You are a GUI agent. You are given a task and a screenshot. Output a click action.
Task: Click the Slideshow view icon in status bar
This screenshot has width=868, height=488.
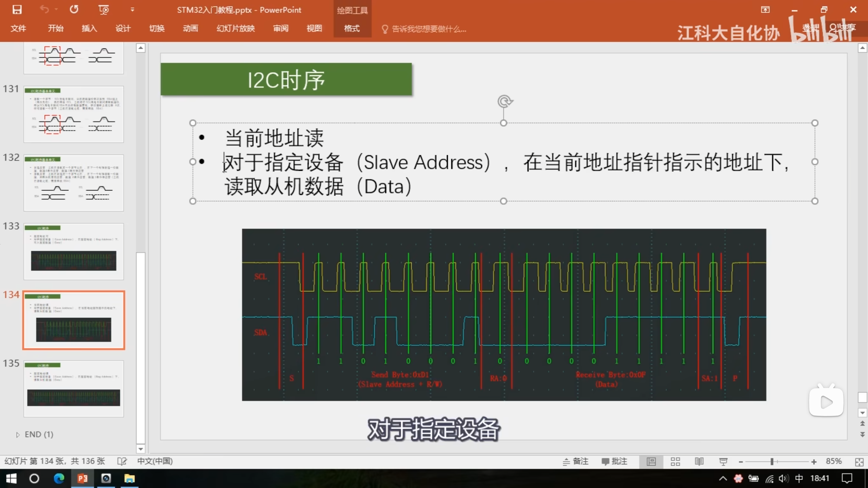click(x=723, y=461)
